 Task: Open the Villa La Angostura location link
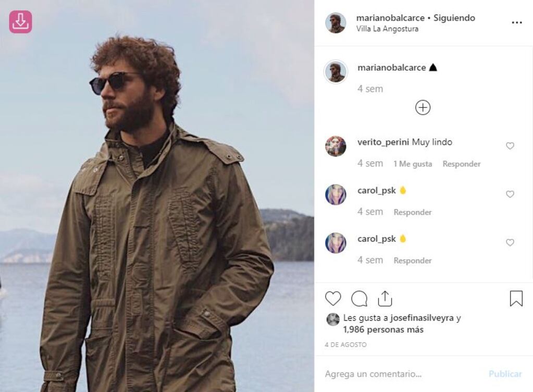tap(387, 29)
